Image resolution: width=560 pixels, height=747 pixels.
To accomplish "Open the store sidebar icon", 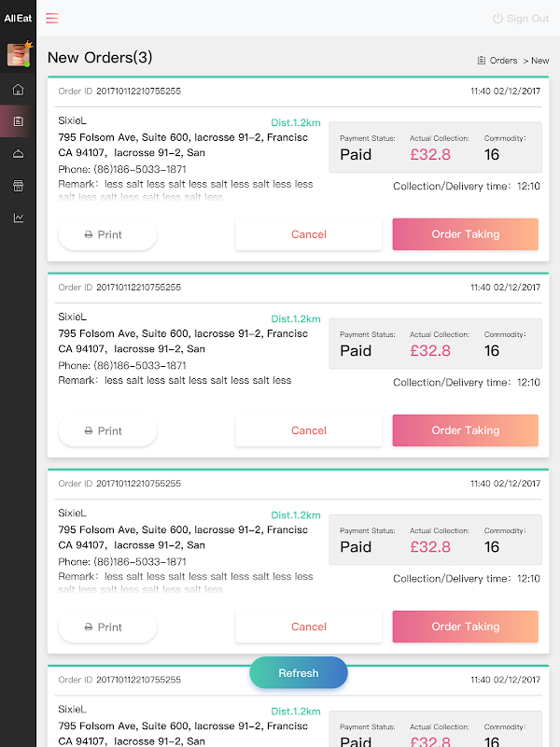I will click(18, 186).
